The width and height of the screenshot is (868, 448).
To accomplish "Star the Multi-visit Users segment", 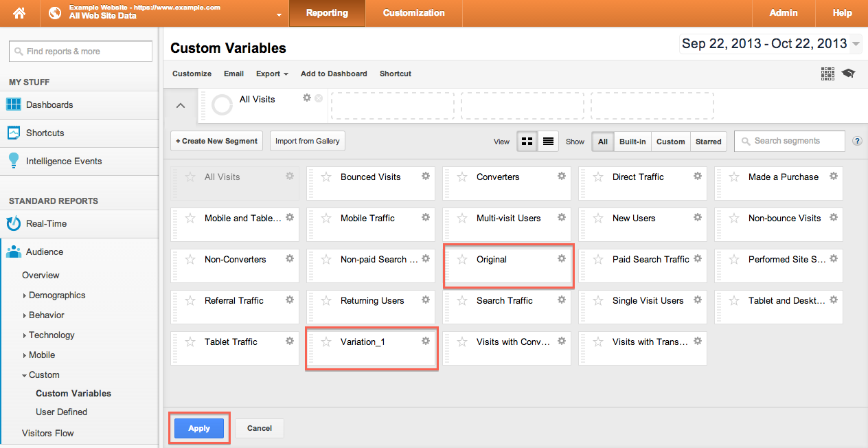I will 462,219.
